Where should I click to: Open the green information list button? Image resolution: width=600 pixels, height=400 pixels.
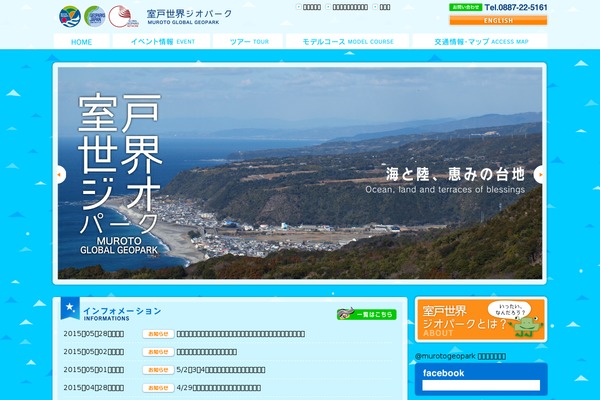click(x=367, y=314)
